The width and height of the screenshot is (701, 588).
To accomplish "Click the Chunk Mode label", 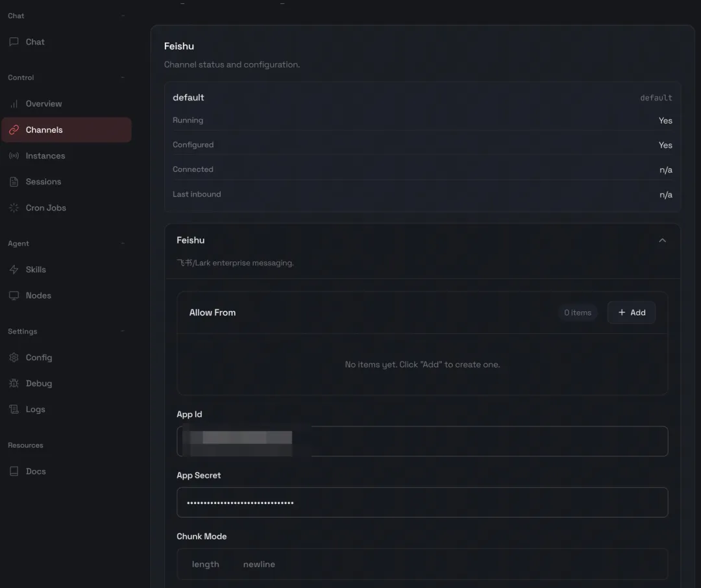I will [x=202, y=536].
